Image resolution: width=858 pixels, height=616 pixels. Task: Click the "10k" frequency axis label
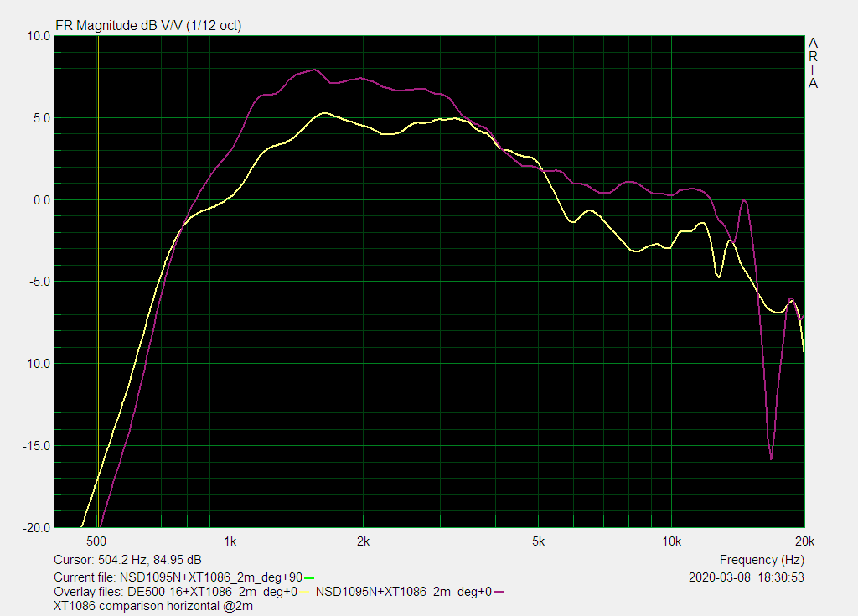[x=672, y=541]
